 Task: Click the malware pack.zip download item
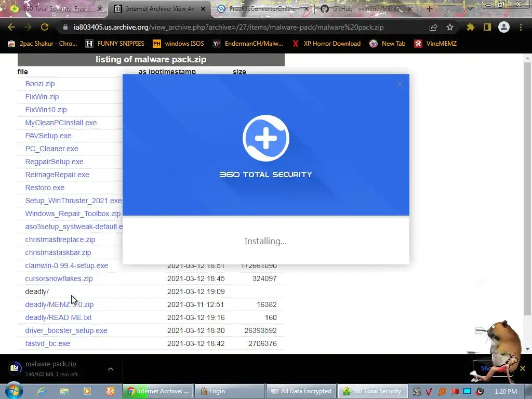tap(51, 368)
